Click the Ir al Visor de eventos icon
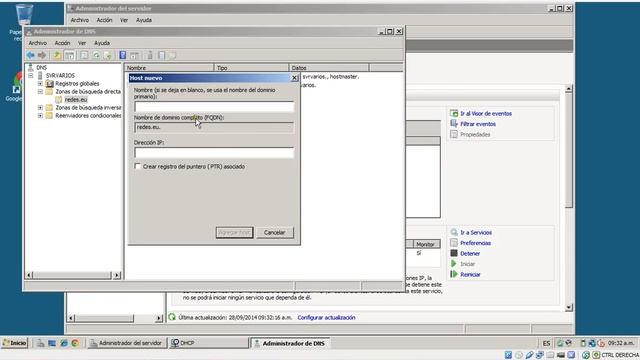The image size is (640, 360). click(x=454, y=113)
